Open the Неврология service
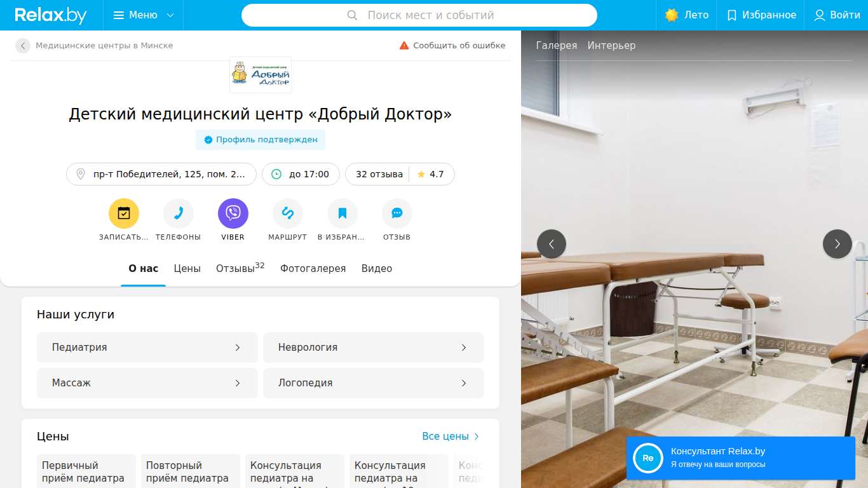Image resolution: width=868 pixels, height=488 pixels. pyautogui.click(x=374, y=348)
